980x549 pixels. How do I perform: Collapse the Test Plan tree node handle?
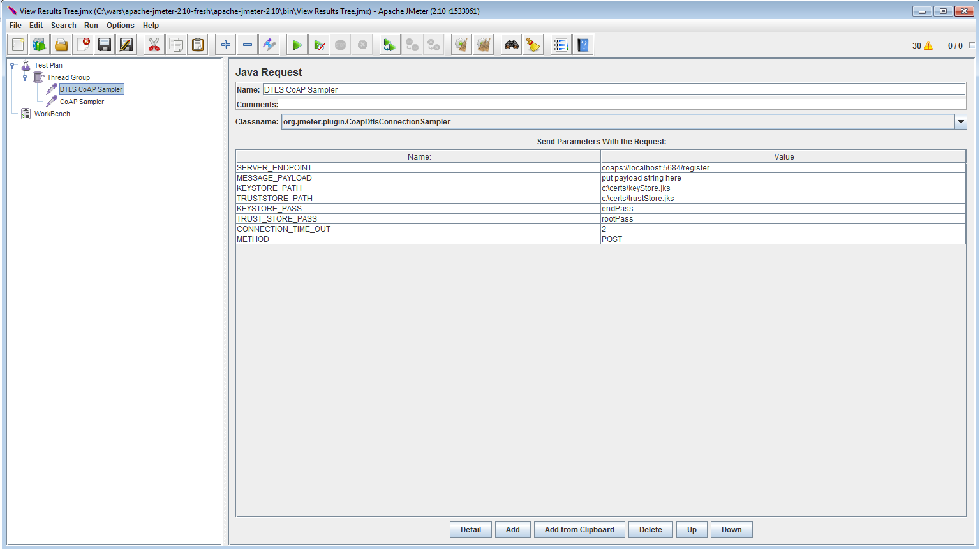point(12,65)
